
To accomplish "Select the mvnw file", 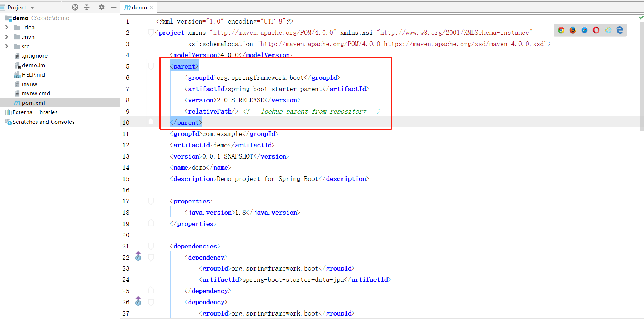I will 29,84.
